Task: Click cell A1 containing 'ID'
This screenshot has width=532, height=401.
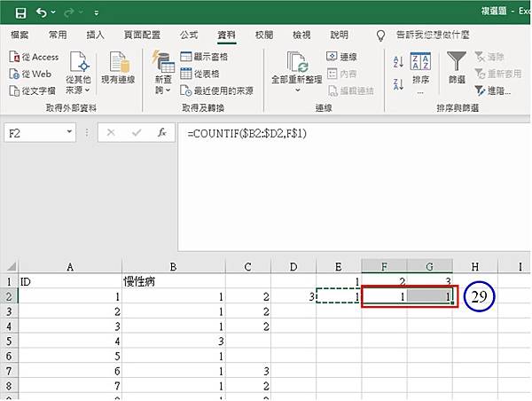Action: tap(70, 281)
